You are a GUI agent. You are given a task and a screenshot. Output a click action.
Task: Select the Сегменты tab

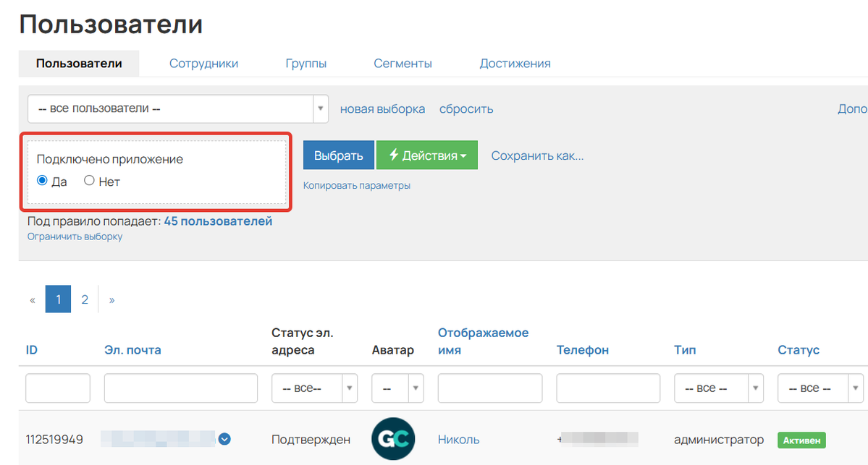[403, 63]
